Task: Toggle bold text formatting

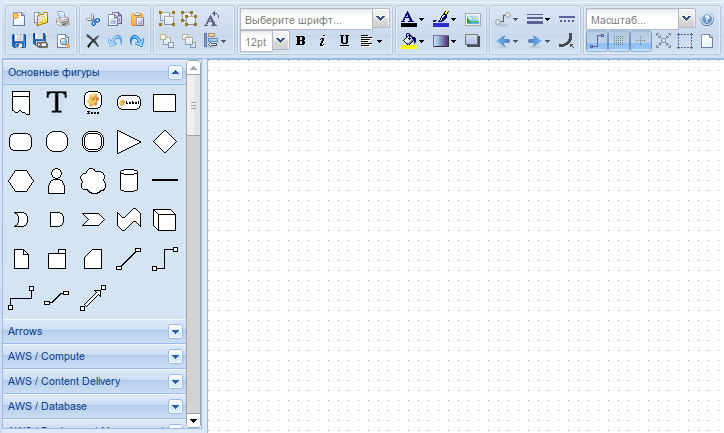Action: pos(300,41)
